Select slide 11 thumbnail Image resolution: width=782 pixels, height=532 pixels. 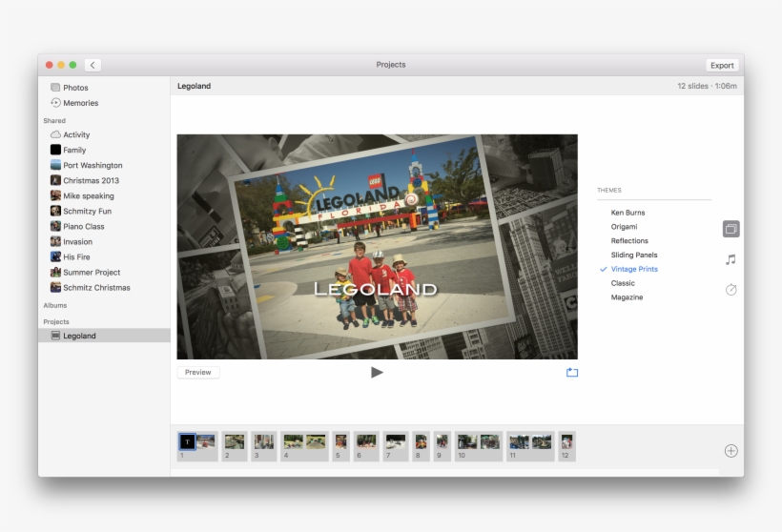tap(530, 446)
